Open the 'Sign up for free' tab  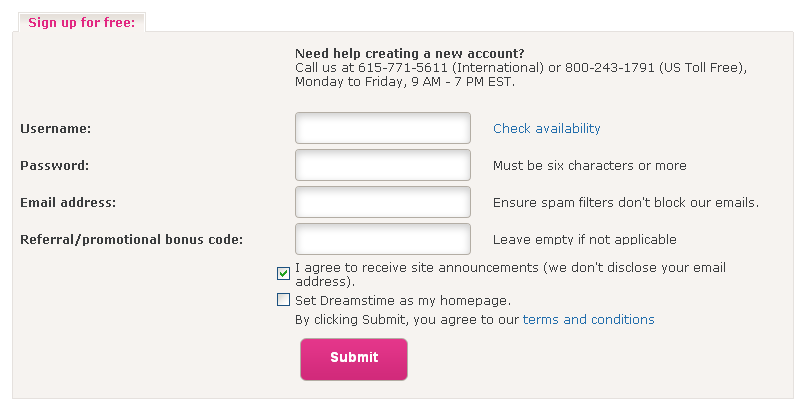click(x=81, y=22)
